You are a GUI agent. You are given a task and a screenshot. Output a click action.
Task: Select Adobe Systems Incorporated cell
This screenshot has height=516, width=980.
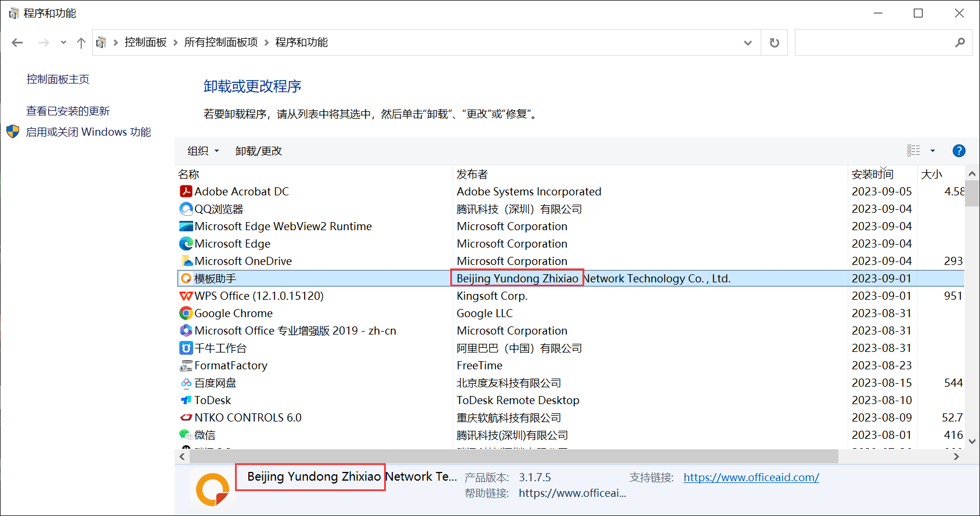pyautogui.click(x=529, y=191)
